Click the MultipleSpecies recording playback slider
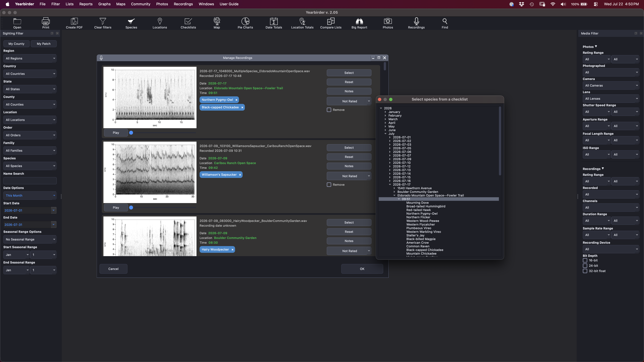This screenshot has width=644, height=362. click(163, 133)
